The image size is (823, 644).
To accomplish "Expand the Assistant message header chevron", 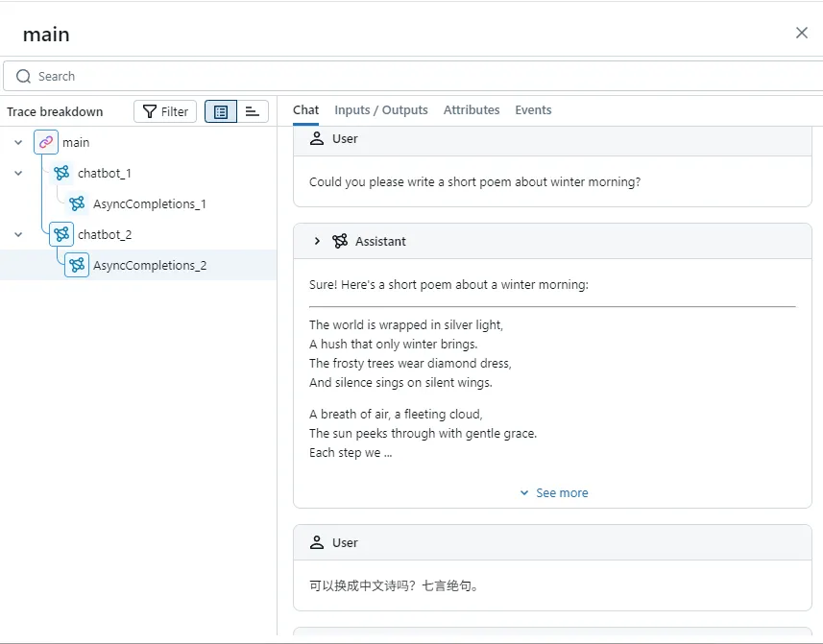I will tap(317, 241).
